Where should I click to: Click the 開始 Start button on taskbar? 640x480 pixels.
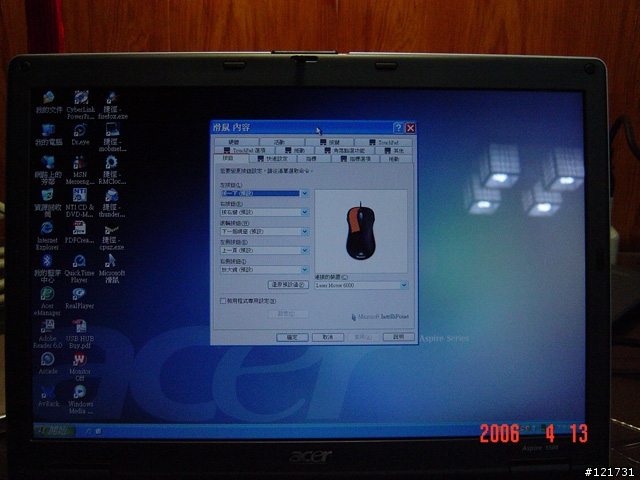[55, 431]
